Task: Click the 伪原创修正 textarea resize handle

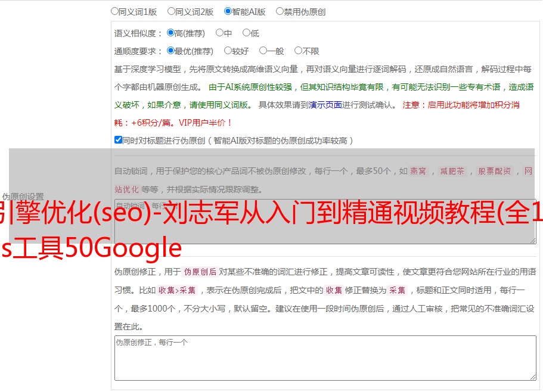Action: [533, 377]
